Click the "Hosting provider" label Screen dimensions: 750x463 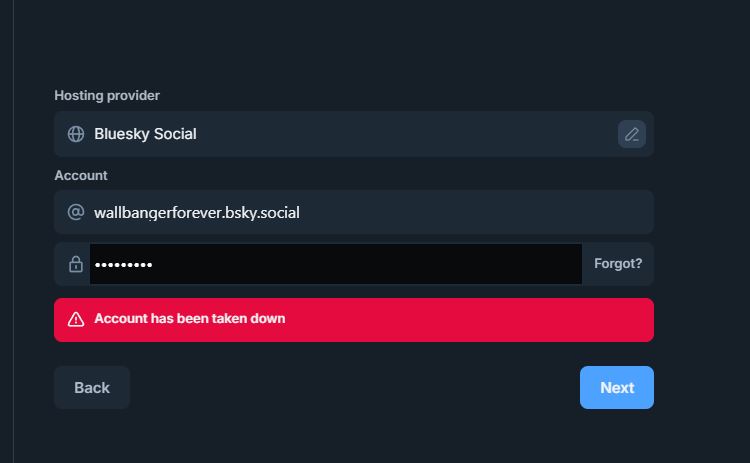[107, 96]
